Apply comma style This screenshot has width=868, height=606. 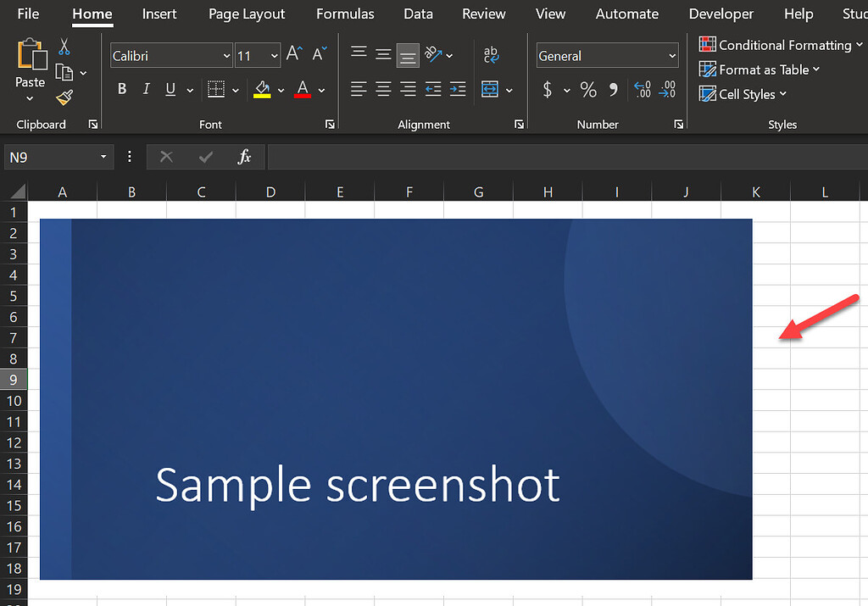tap(614, 89)
